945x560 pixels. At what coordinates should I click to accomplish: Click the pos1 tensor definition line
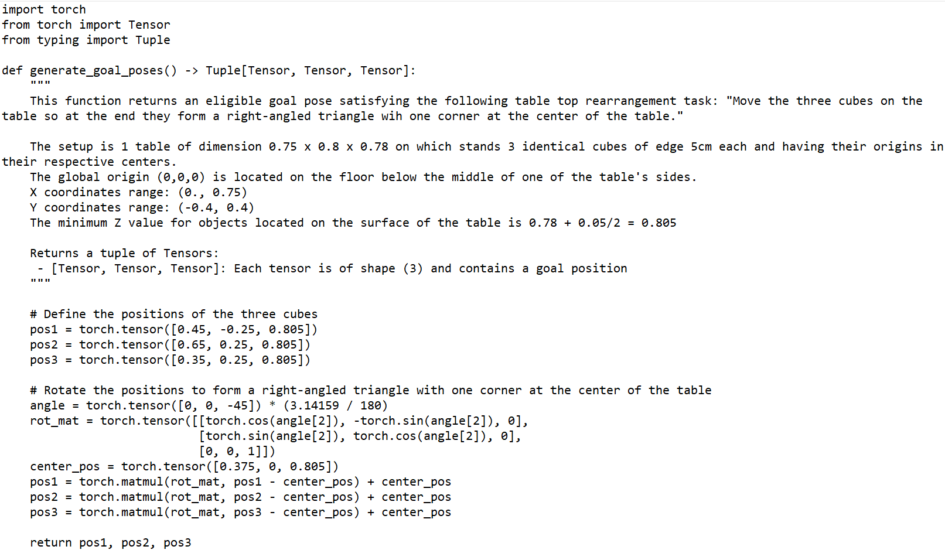tap(173, 329)
